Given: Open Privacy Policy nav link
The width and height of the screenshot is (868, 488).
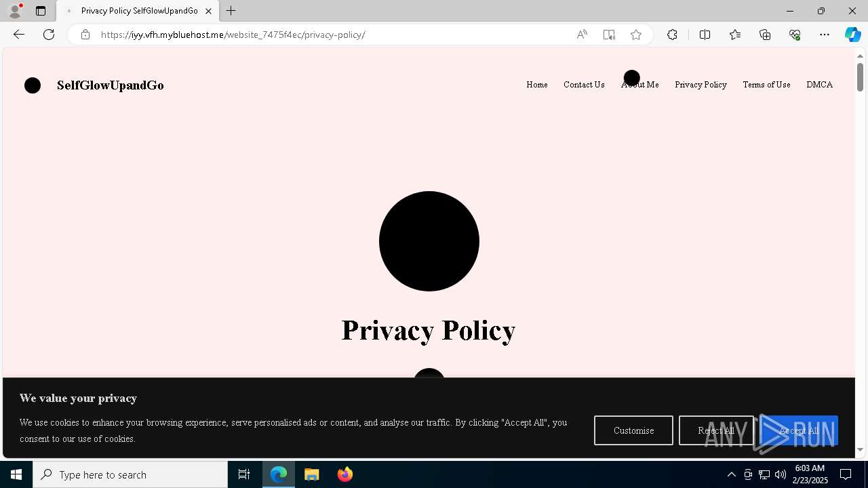Looking at the screenshot, I should pyautogui.click(x=701, y=85).
